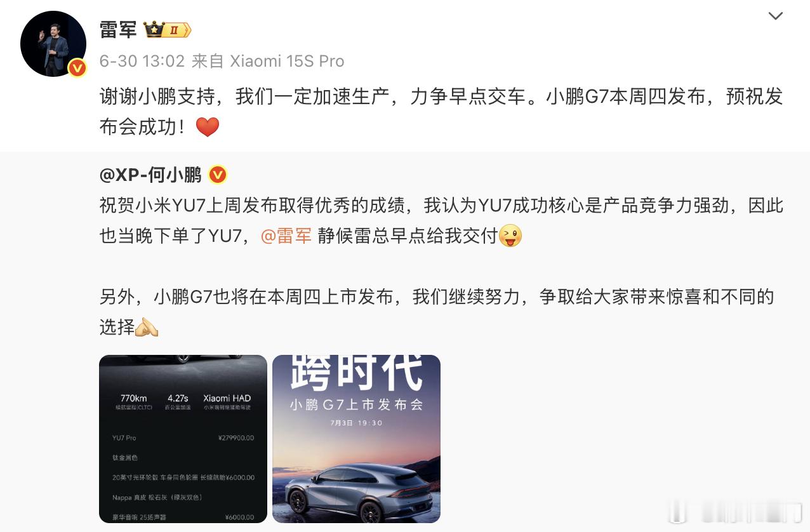Click the Xiaomi 15S Pro source link
The image size is (810, 532).
(x=287, y=61)
